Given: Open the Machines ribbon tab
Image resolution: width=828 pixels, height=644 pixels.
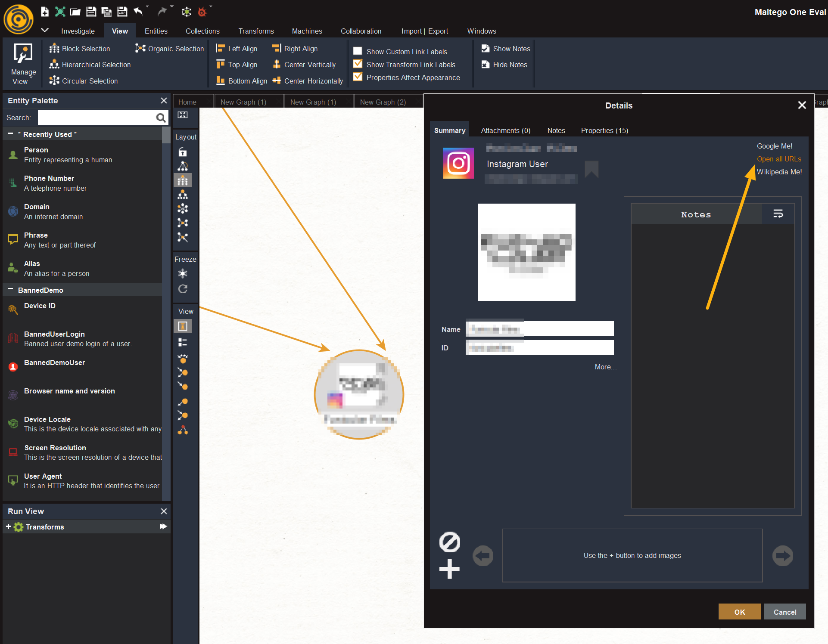Looking at the screenshot, I should point(307,31).
